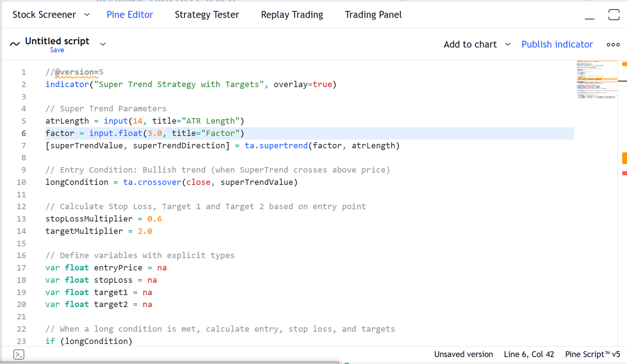The image size is (627, 364).
Task: Open the Pine console icon at bottom left
Action: click(19, 355)
